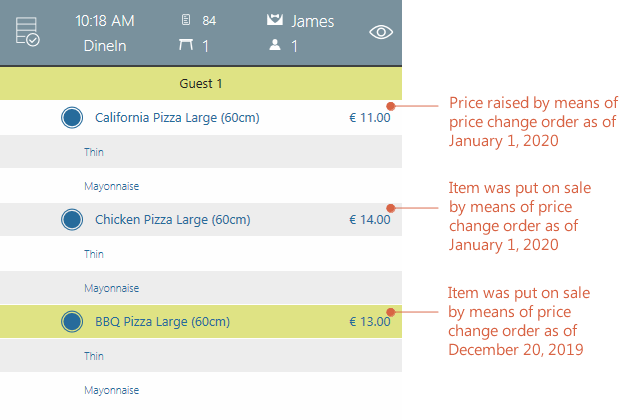The image size is (630, 420).
Task: Click the € 11.00 price
Action: (x=369, y=118)
